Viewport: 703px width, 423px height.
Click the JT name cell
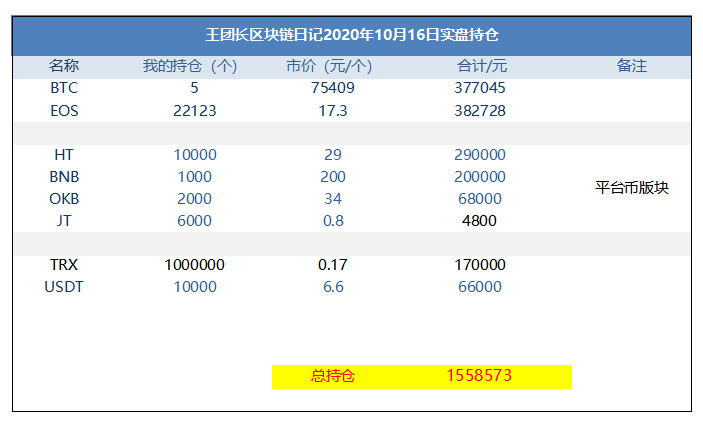64,221
